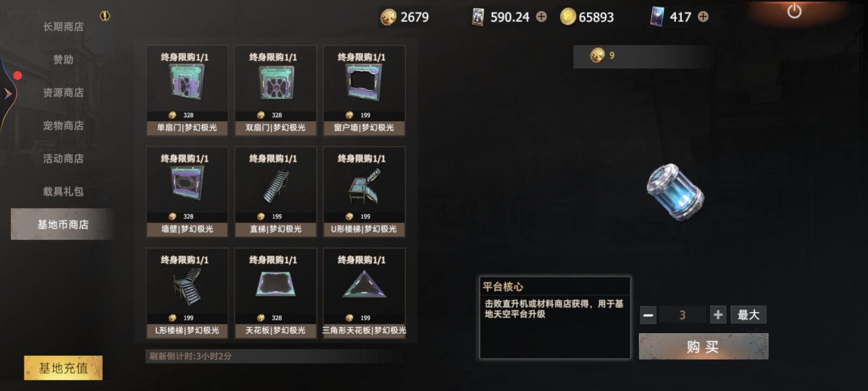
Task: Click the yellow alert icon near 长期商店
Action: (x=105, y=16)
